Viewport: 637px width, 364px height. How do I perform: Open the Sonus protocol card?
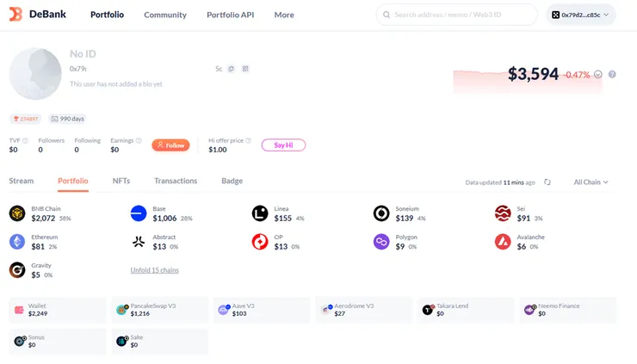tap(58, 342)
